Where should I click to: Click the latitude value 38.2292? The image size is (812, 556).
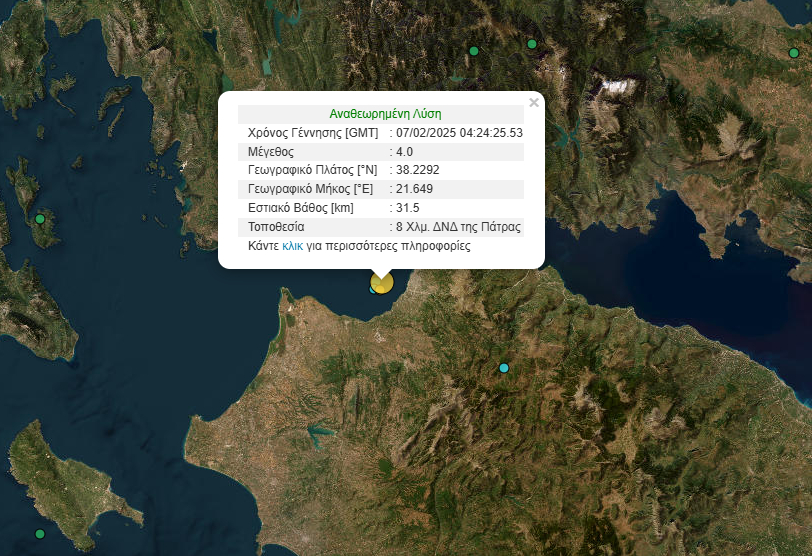point(417,170)
